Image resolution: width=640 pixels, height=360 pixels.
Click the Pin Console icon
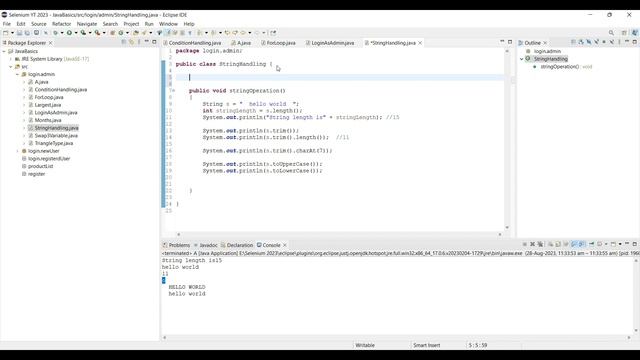pos(591,244)
